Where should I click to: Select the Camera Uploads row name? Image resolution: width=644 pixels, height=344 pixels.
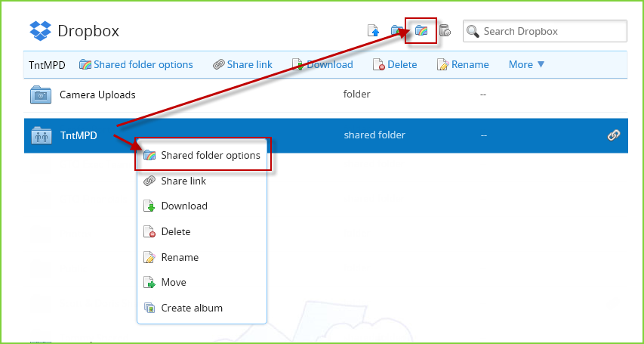coord(97,95)
